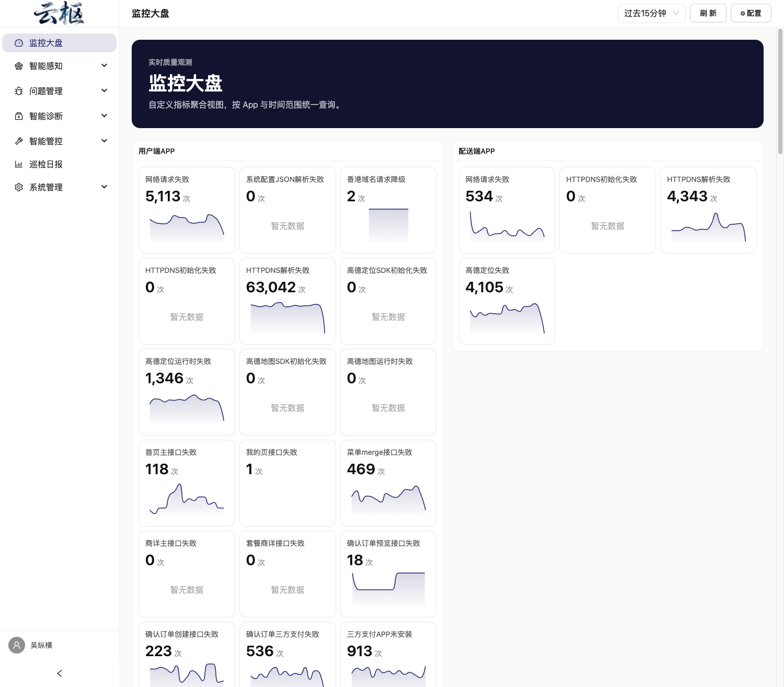Open the 菜单merge接口失败 card

click(388, 483)
